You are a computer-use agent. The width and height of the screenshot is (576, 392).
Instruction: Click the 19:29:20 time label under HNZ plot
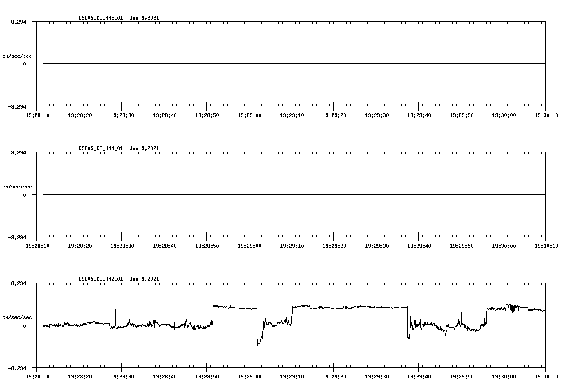[334, 376]
